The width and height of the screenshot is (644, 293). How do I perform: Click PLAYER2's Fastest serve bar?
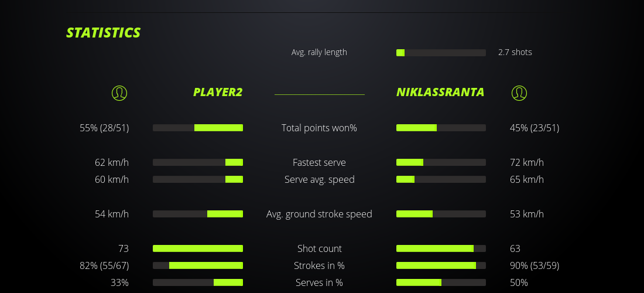pyautogui.click(x=198, y=162)
